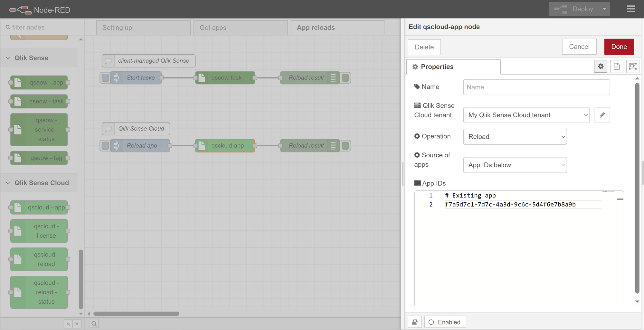Select the qscloud - reload palette node

(x=39, y=259)
